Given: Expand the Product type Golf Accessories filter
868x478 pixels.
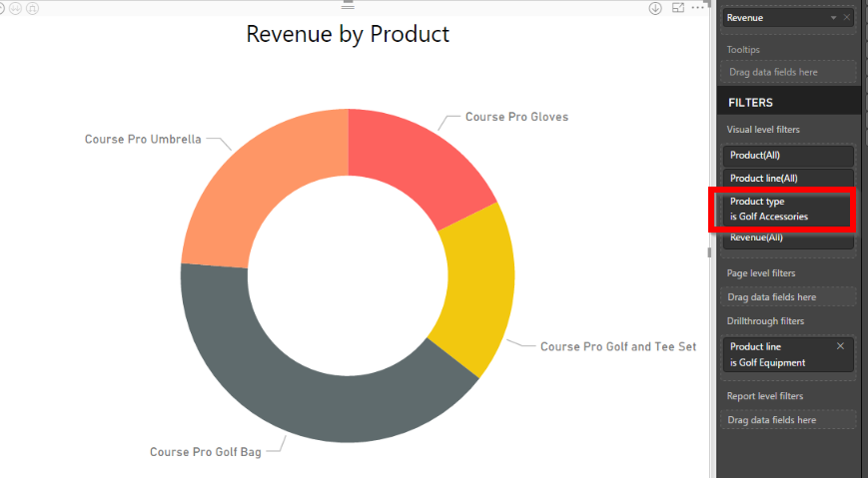Looking at the screenshot, I should [x=786, y=210].
